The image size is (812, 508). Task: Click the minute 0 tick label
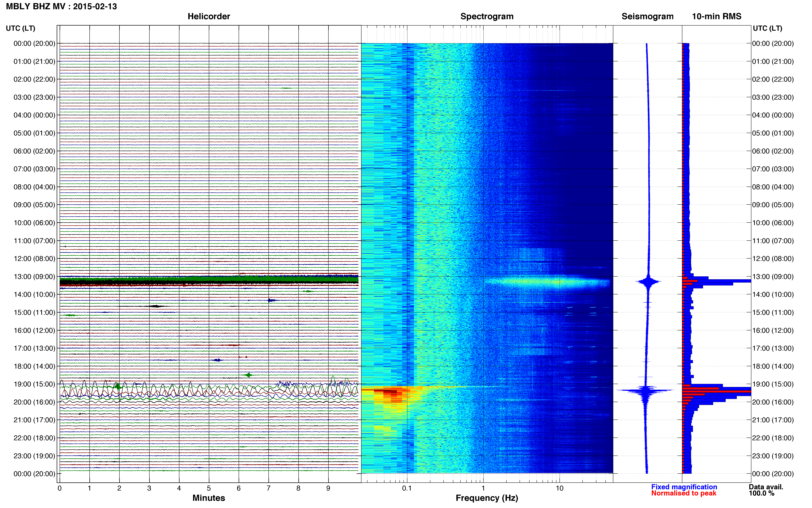click(60, 488)
